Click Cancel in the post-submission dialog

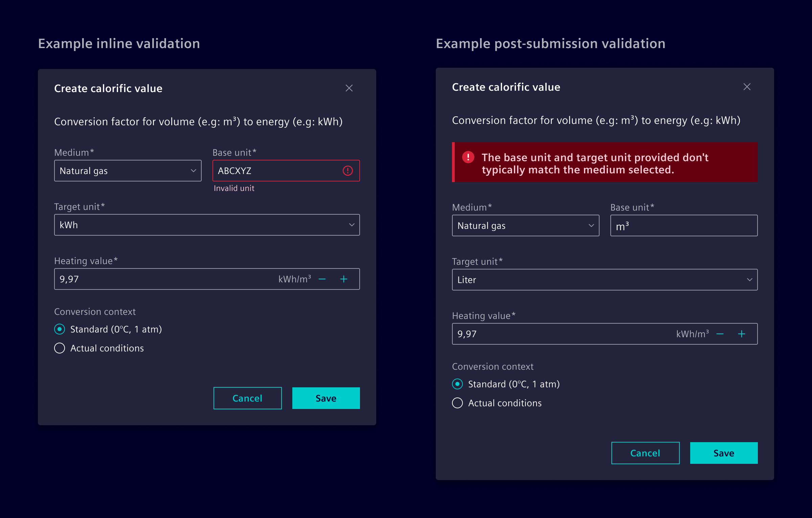(x=645, y=453)
